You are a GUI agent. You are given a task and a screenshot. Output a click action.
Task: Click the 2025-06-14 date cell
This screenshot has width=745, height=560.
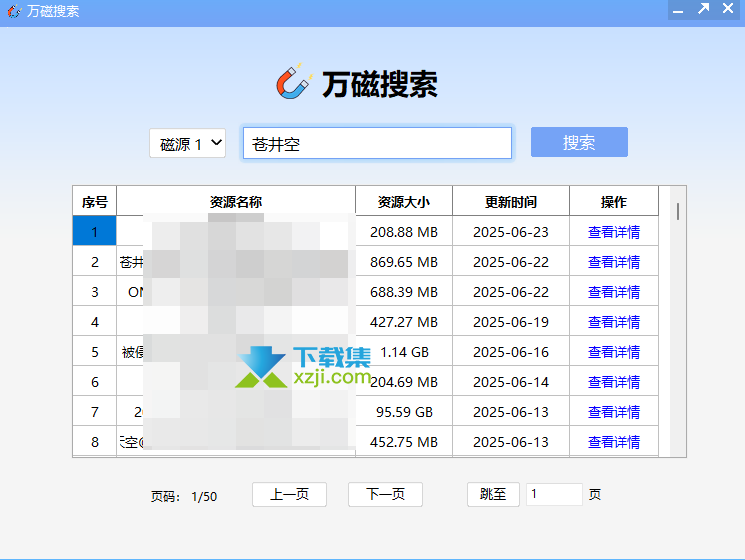(x=511, y=381)
